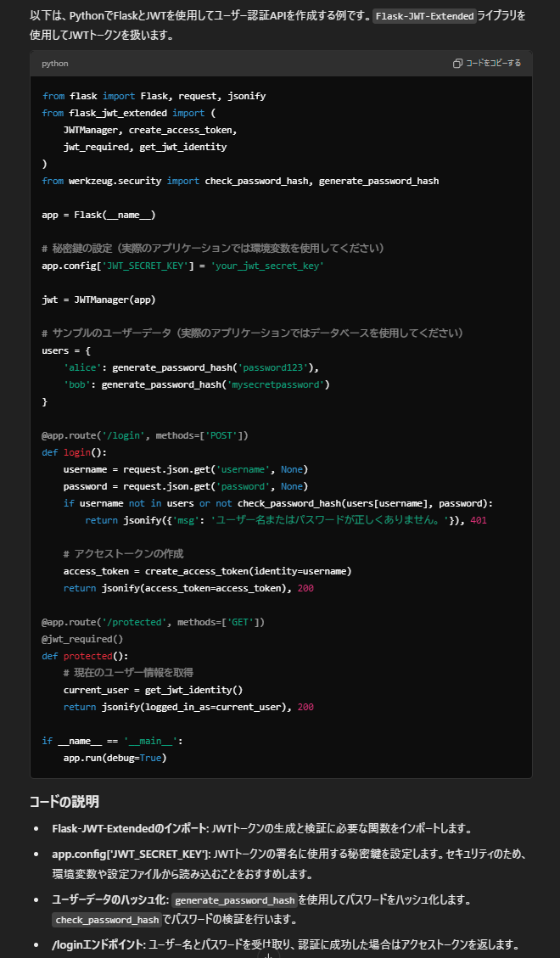Screen dimensions: 560x958
Task: Click the 'password123' string in users dict
Action: tap(272, 367)
